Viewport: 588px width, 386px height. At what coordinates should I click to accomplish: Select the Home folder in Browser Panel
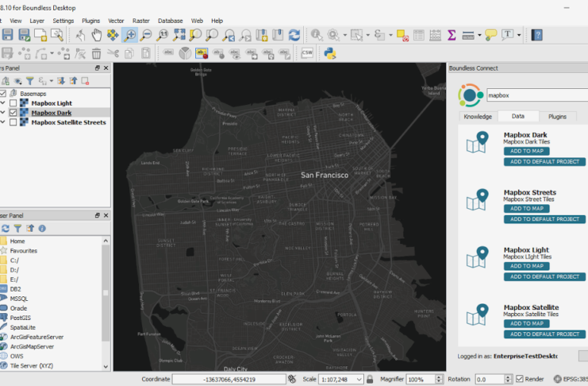pyautogui.click(x=17, y=241)
